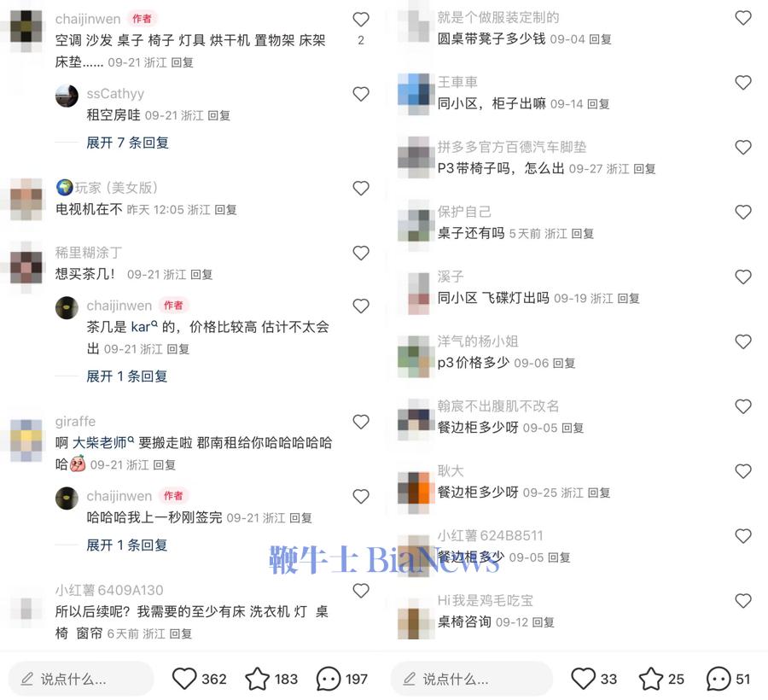Expand 1 reply under the 茶几 author response
Image resolution: width=768 pixels, height=700 pixels.
click(127, 376)
